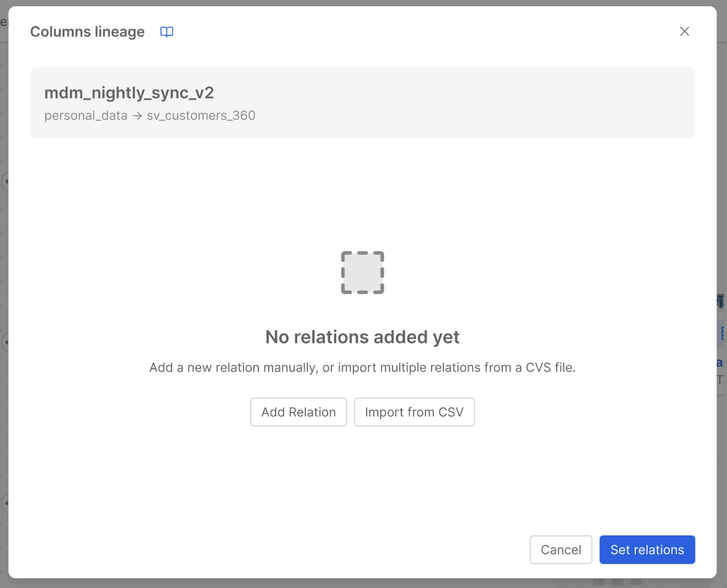Dismiss the dialog with the X icon
The height and width of the screenshot is (588, 727).
pyautogui.click(x=684, y=31)
